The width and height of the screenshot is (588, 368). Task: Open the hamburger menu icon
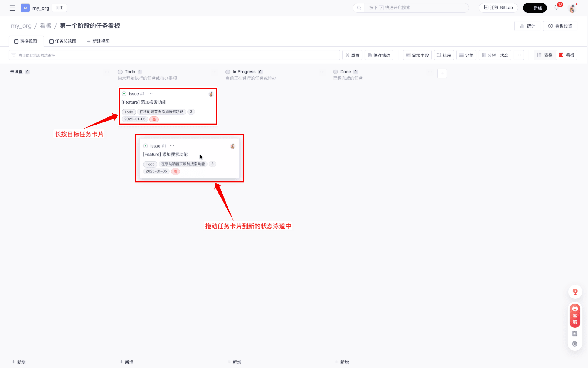pos(12,8)
